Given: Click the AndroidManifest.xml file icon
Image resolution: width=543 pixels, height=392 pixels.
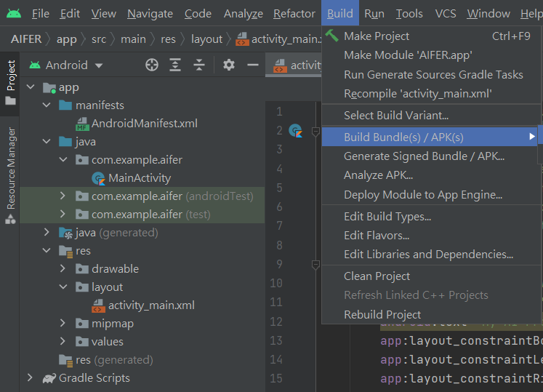Looking at the screenshot, I should (82, 124).
